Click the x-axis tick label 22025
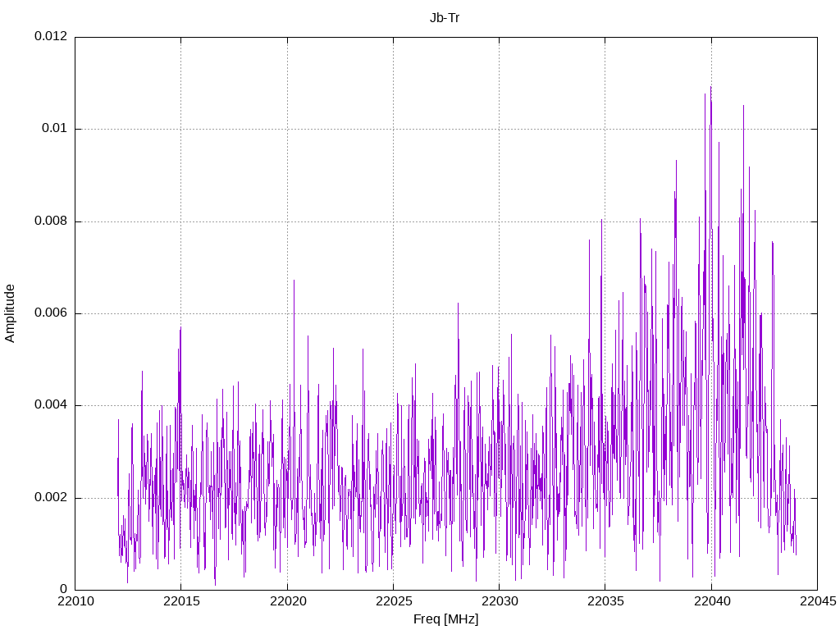Screen dimensions: 840x630 click(x=394, y=601)
